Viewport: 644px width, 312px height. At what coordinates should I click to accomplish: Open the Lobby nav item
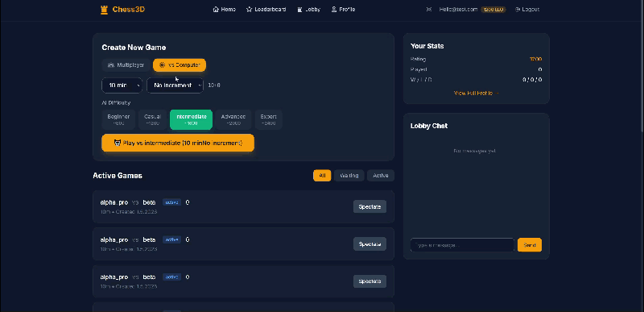point(309,10)
